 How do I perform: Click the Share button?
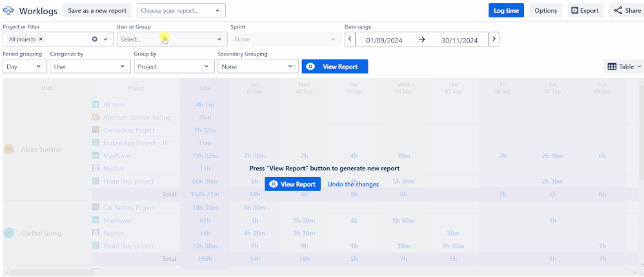[627, 11]
